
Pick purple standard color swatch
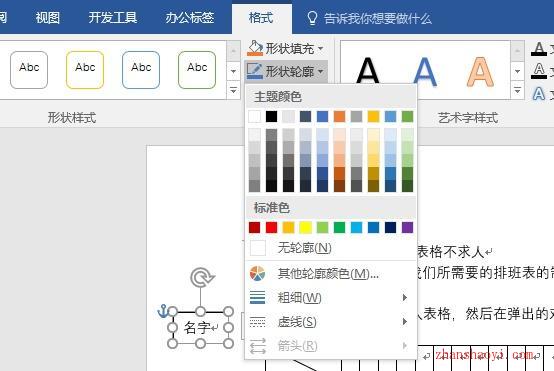tap(407, 227)
